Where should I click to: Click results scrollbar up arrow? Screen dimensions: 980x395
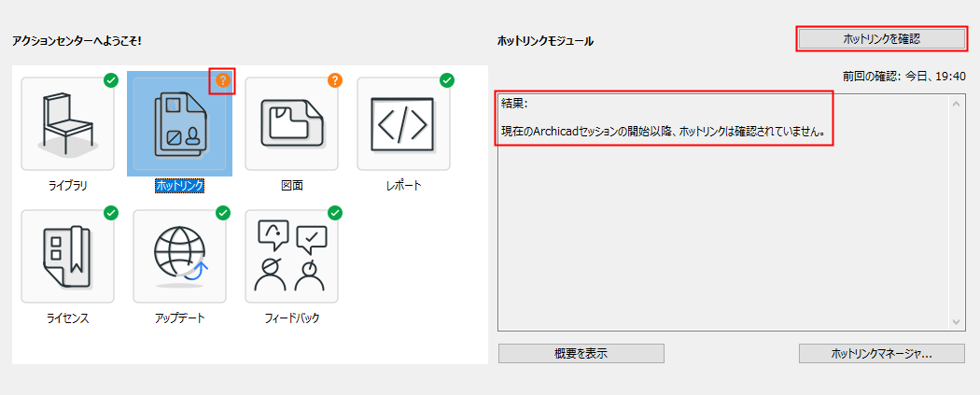pyautogui.click(x=956, y=103)
